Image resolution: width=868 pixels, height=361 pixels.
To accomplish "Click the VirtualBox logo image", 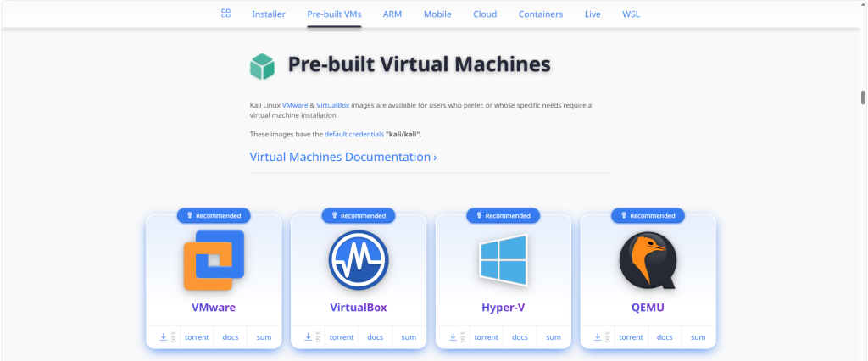I will [x=359, y=260].
